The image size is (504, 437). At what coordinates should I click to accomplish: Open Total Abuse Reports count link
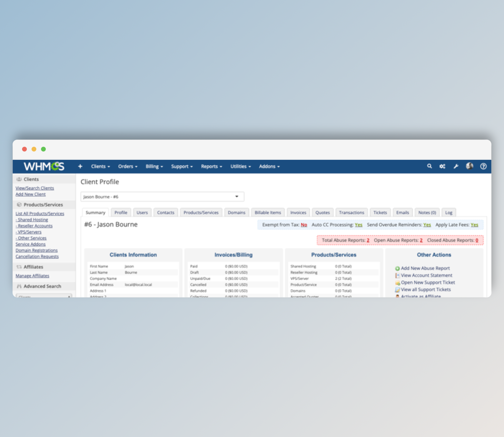pyautogui.click(x=368, y=240)
